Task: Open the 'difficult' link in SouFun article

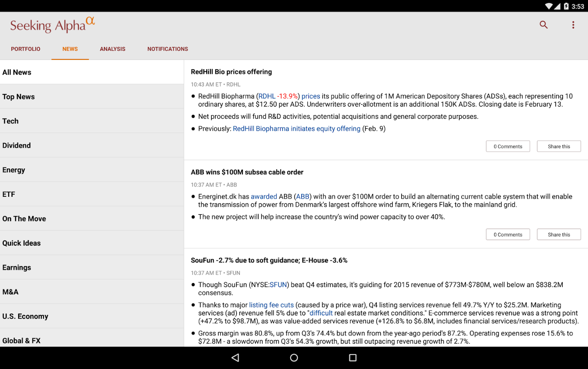Action: [x=321, y=313]
